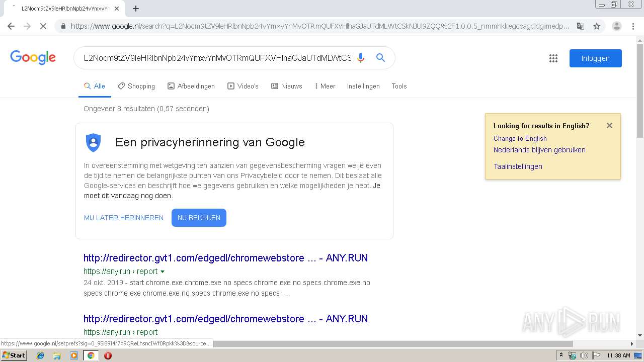Screen dimensions: 644x362
Task: Open the network tray icon
Action: (x=572, y=355)
